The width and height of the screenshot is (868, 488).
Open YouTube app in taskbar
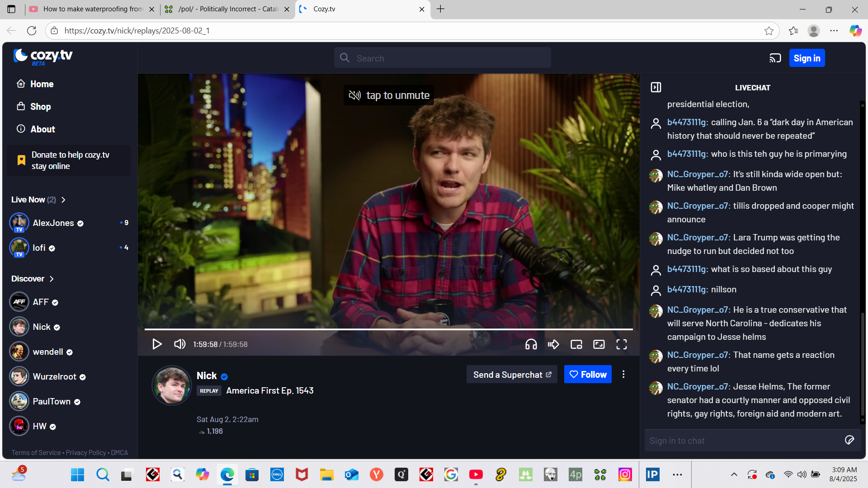[476, 474]
